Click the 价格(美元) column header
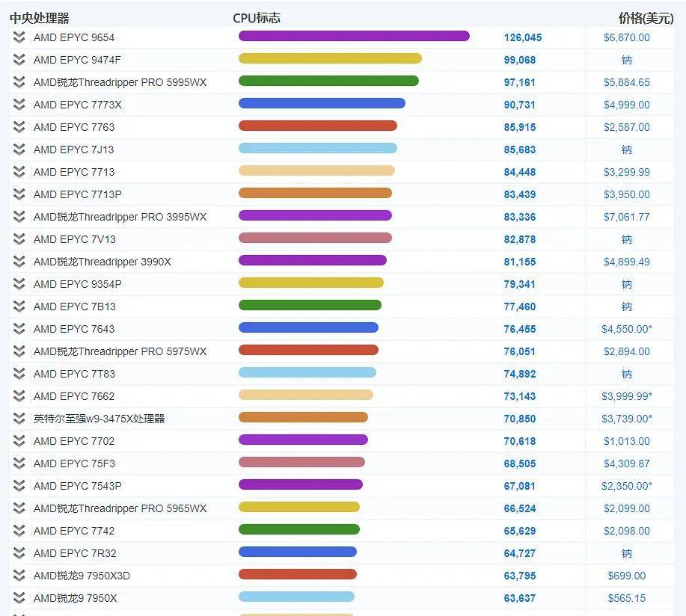The width and height of the screenshot is (686, 616). pyautogui.click(x=646, y=18)
